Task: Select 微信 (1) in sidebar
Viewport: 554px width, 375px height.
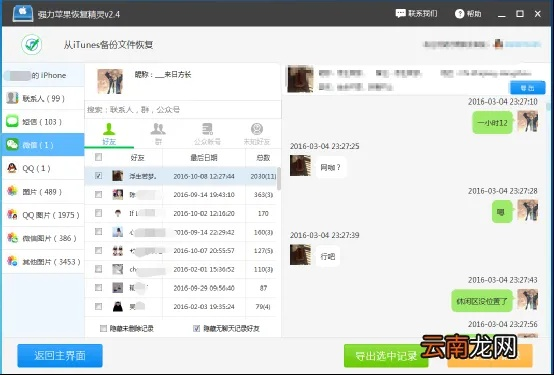Action: click(x=43, y=145)
